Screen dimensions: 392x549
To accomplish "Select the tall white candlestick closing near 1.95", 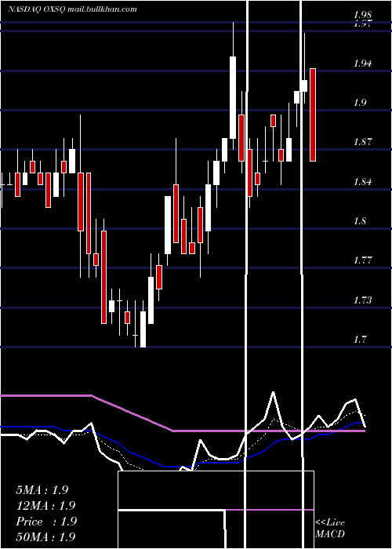I will (x=233, y=98).
